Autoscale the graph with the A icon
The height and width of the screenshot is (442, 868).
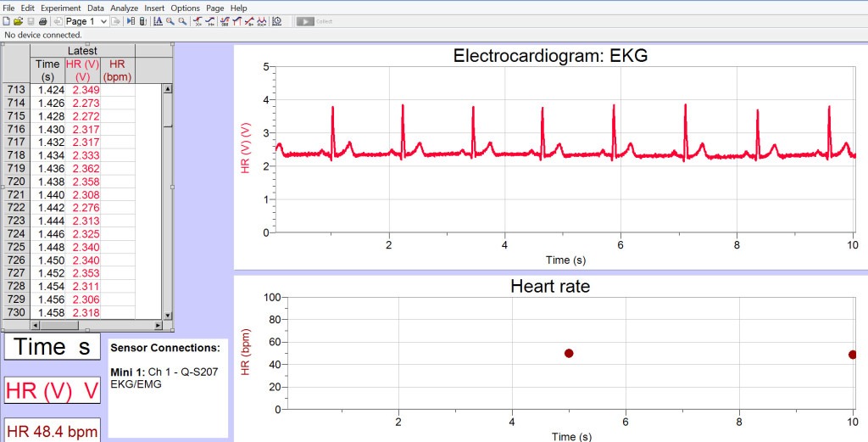(158, 21)
